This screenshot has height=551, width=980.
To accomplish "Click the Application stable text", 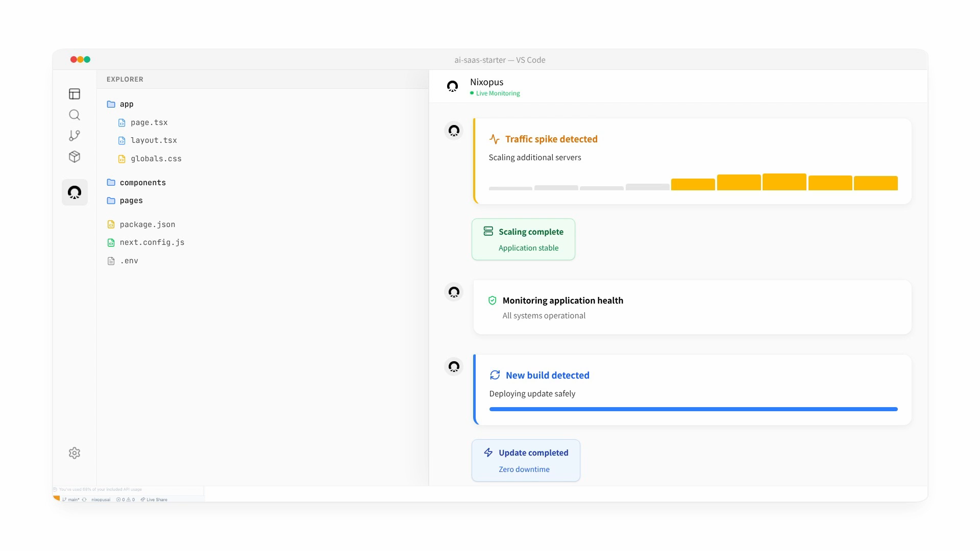I will tap(529, 248).
